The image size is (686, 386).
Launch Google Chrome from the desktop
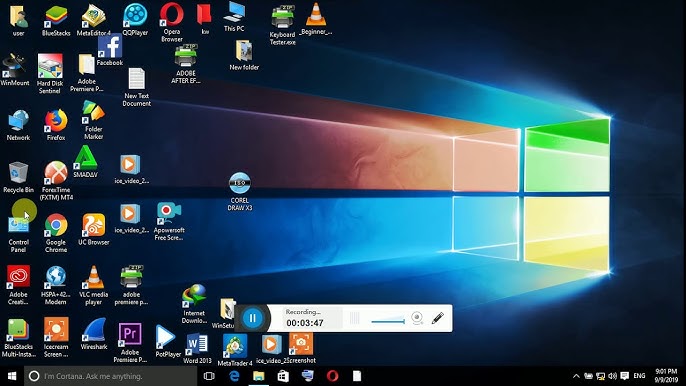[56, 233]
